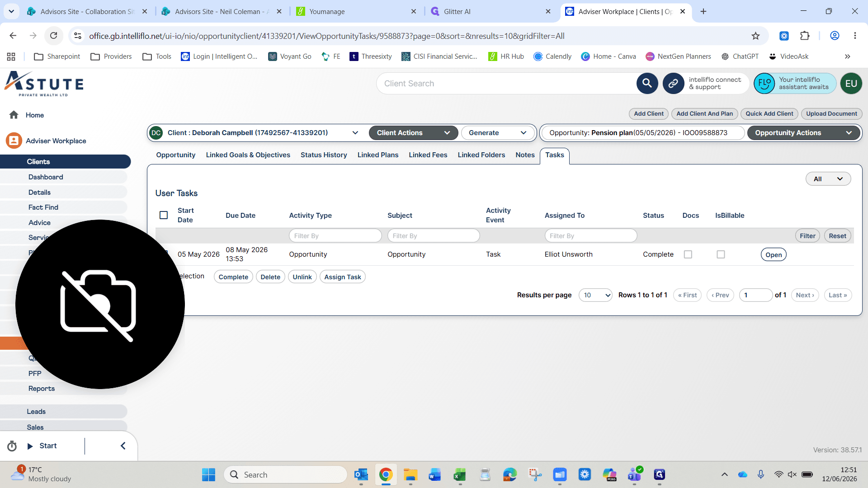
Task: Click the Start timer play icon
Action: pyautogui.click(x=30, y=446)
